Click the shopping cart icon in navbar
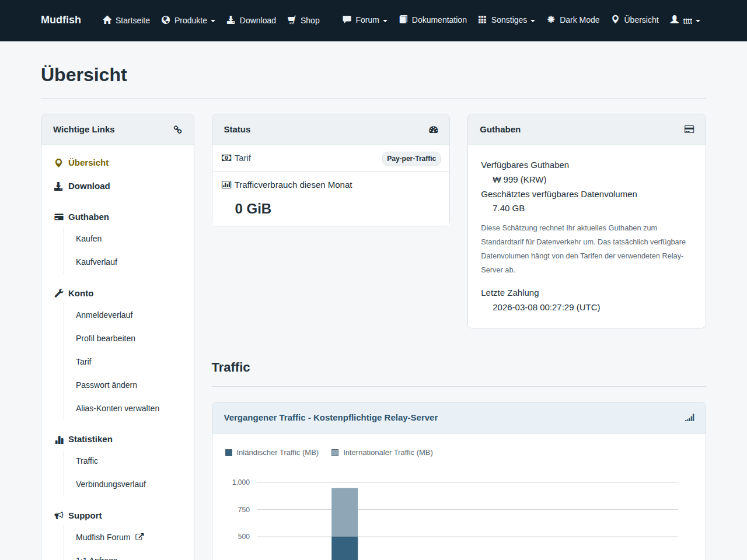The height and width of the screenshot is (560, 747). tap(292, 20)
